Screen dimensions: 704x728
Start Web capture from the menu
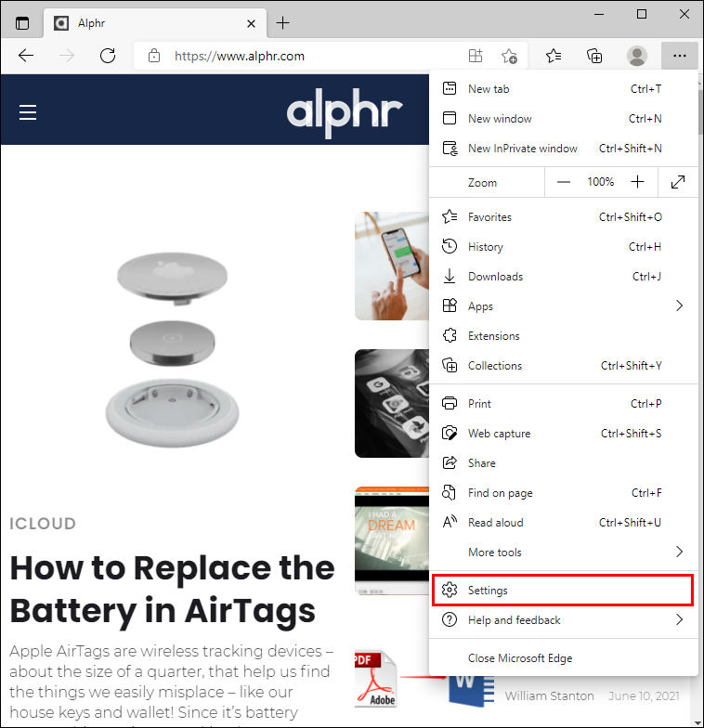[x=563, y=433]
